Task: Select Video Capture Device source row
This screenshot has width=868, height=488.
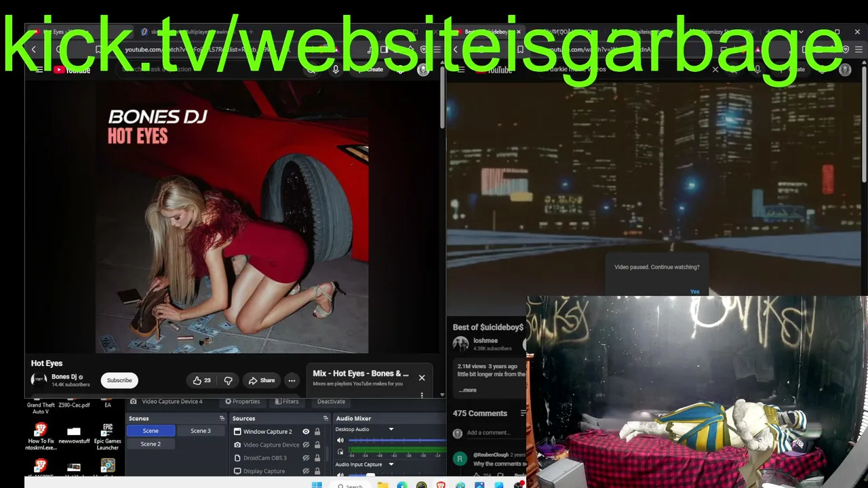Action: point(267,445)
